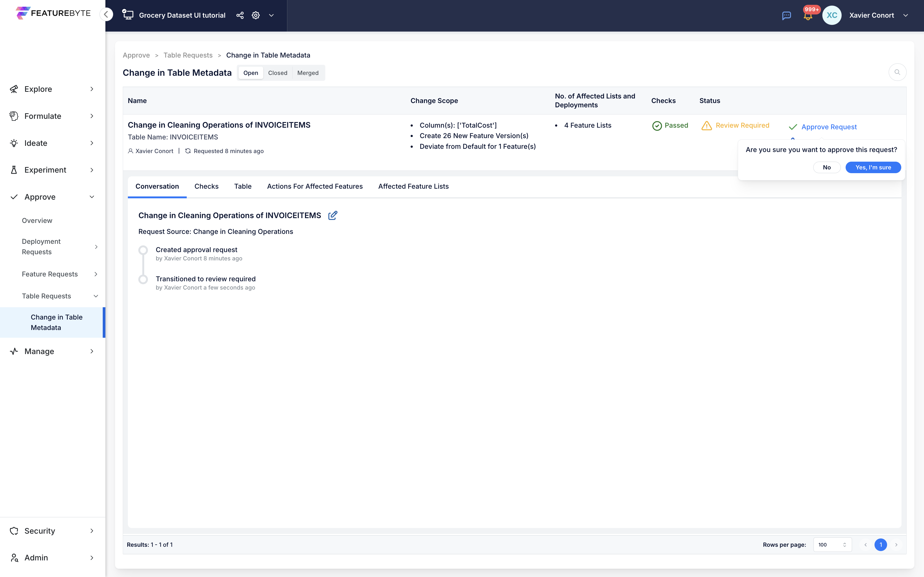The width and height of the screenshot is (924, 577).
Task: Switch to the Conversation tab
Action: click(x=157, y=186)
